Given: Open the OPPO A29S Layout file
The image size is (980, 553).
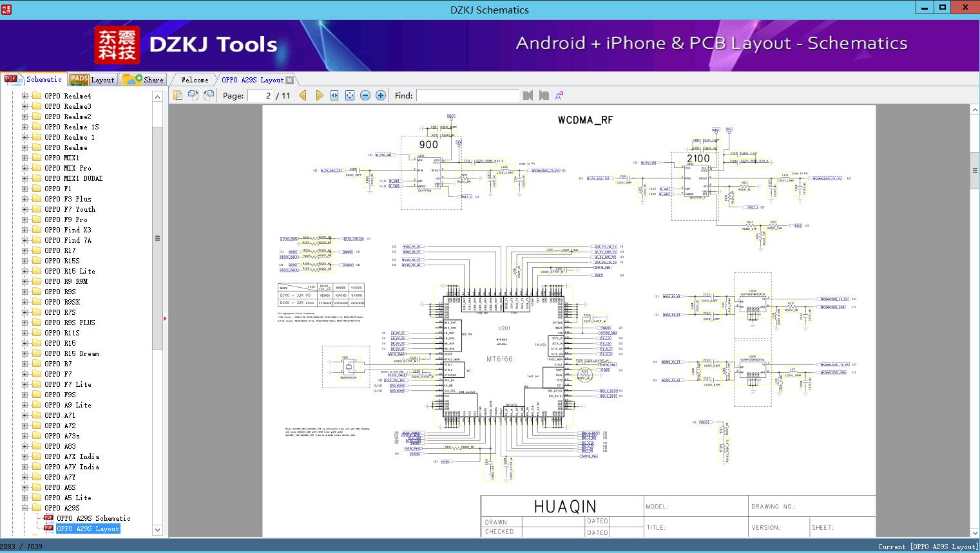Looking at the screenshot, I should 88,529.
